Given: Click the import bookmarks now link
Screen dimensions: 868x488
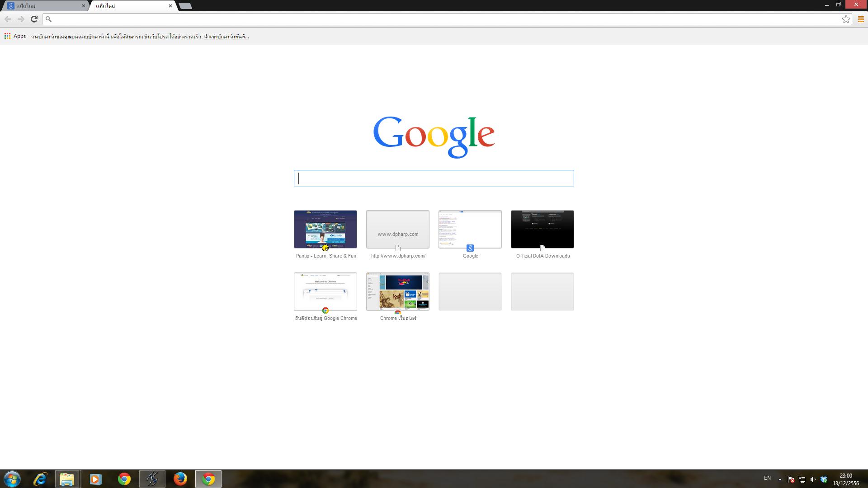Looking at the screenshot, I should [226, 37].
